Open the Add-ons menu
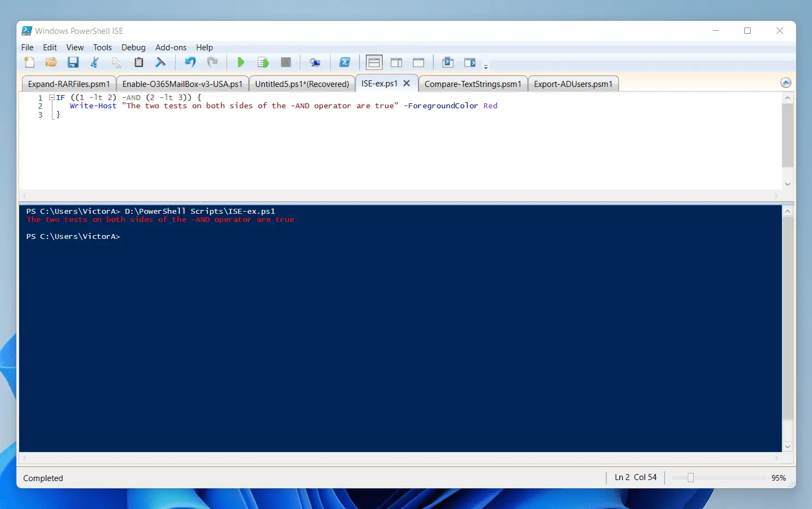 171,48
